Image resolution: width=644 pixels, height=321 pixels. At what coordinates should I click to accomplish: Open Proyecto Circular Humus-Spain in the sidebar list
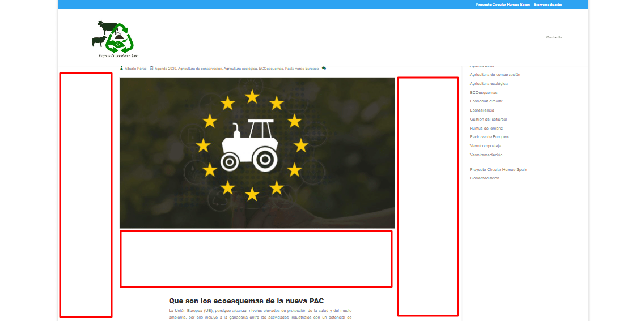(498, 170)
